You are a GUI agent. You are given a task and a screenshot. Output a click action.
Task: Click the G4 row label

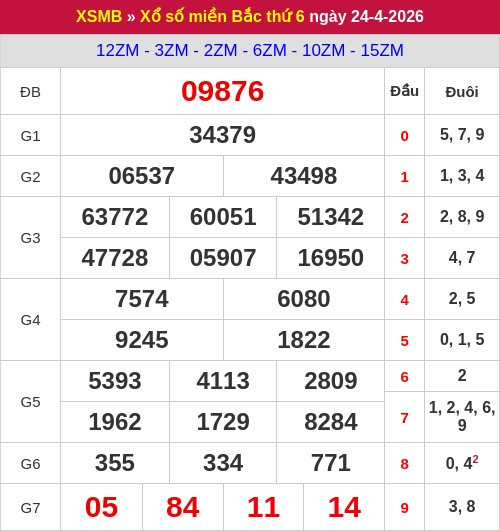pos(30,320)
